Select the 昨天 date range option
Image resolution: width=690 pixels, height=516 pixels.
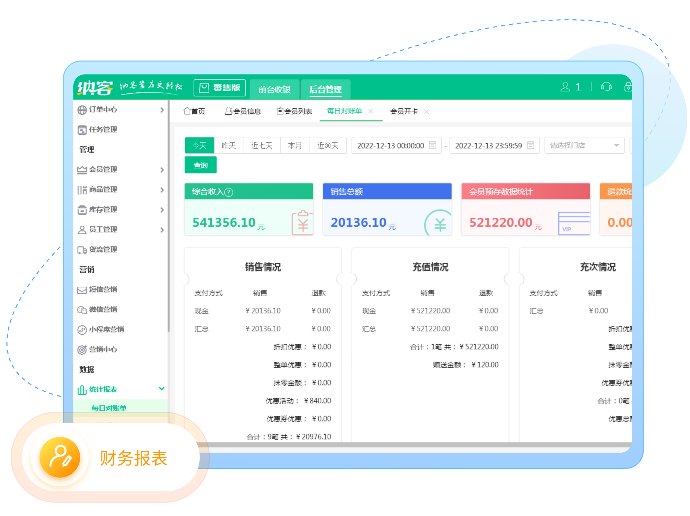(229, 145)
